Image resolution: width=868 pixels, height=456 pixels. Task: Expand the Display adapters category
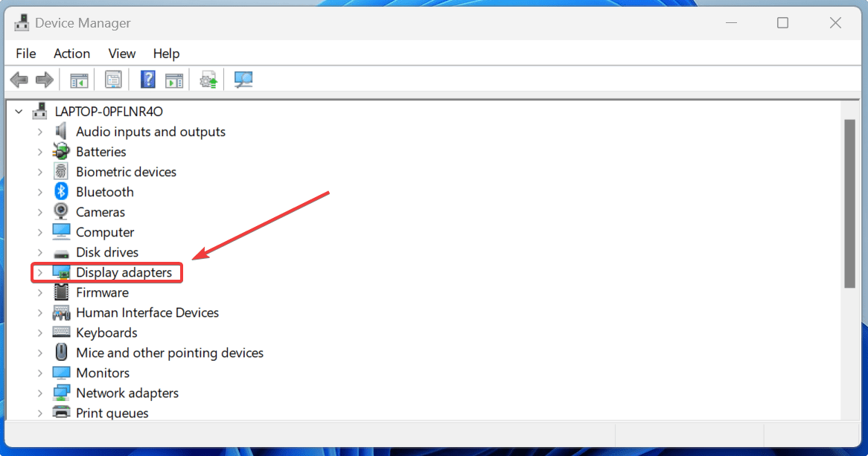41,272
